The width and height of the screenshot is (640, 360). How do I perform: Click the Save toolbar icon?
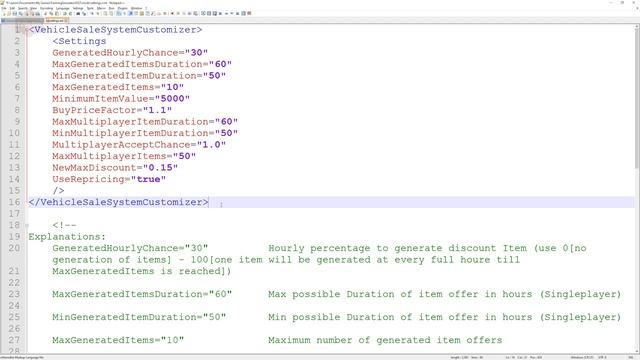click(14, 13)
